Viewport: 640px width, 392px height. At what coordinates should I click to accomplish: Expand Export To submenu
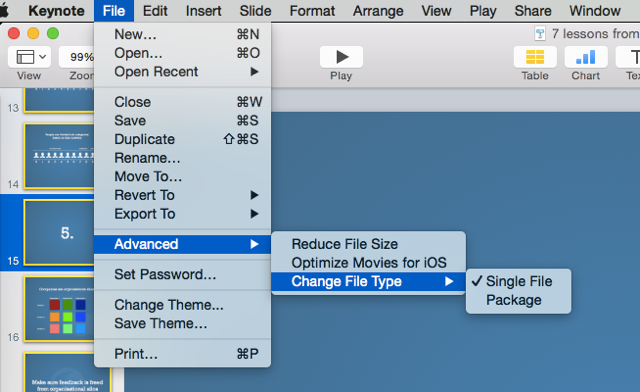(x=182, y=214)
